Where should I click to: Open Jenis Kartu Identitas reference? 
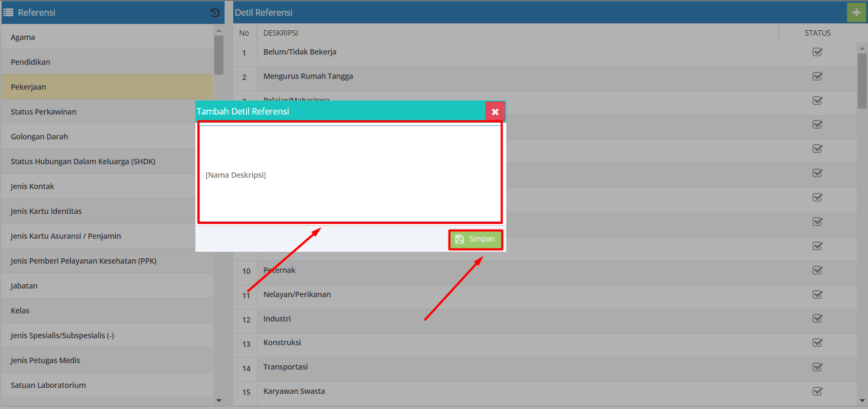coord(46,211)
